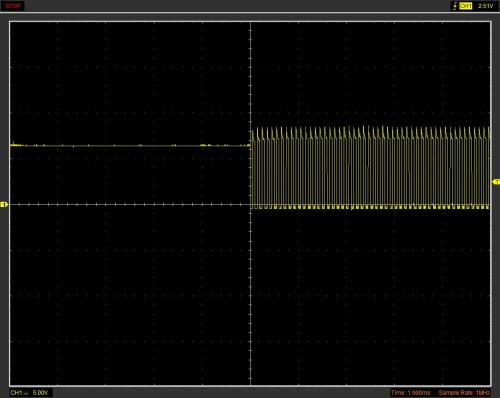The image size is (500, 398).
Task: Click the pulse peaks at top of waveform
Action: (x=370, y=132)
